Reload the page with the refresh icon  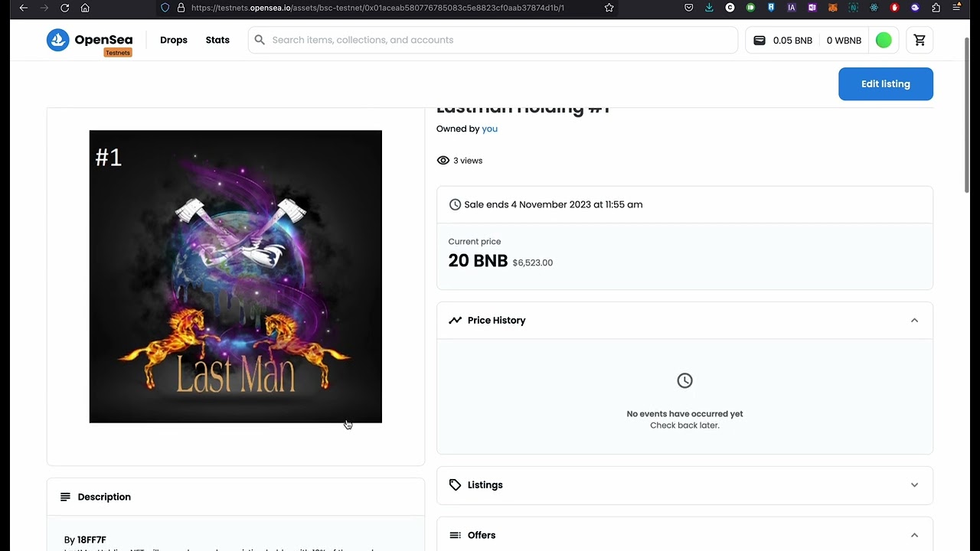[65, 8]
